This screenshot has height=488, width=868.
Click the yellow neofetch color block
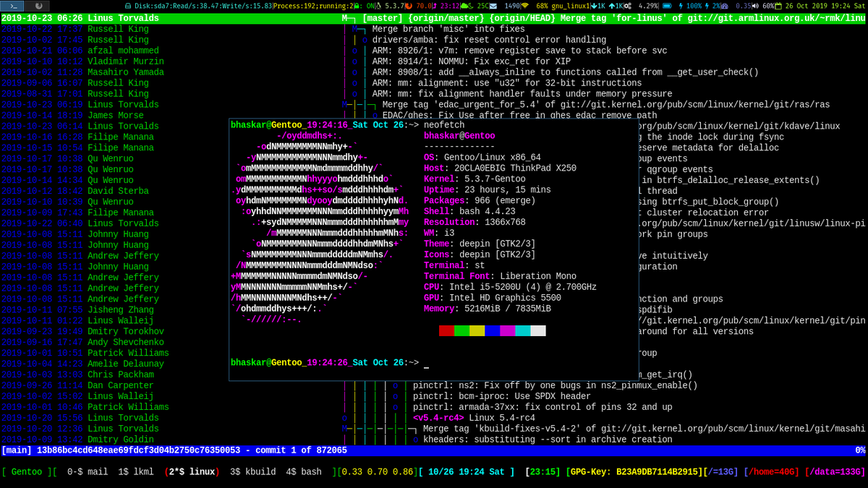(477, 330)
